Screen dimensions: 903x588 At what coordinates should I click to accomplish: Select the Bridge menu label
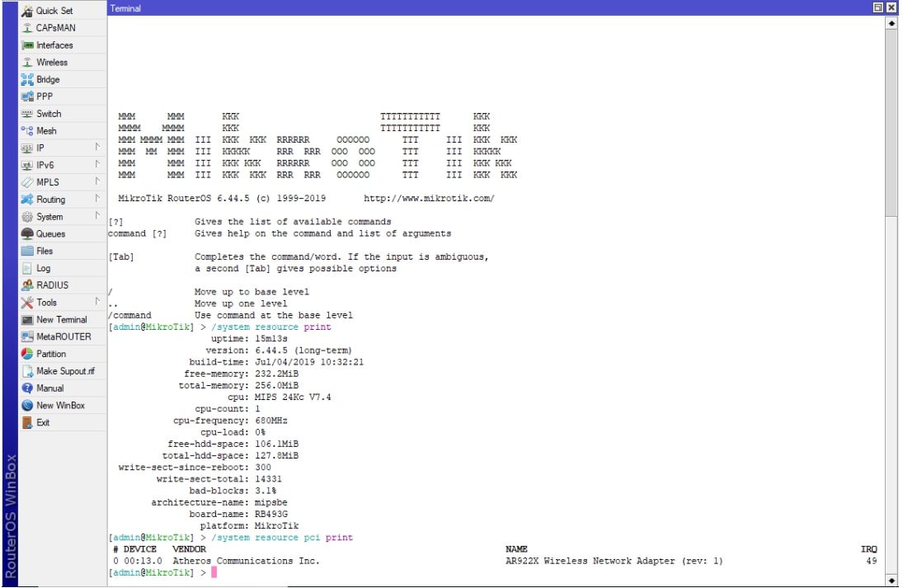click(x=48, y=79)
